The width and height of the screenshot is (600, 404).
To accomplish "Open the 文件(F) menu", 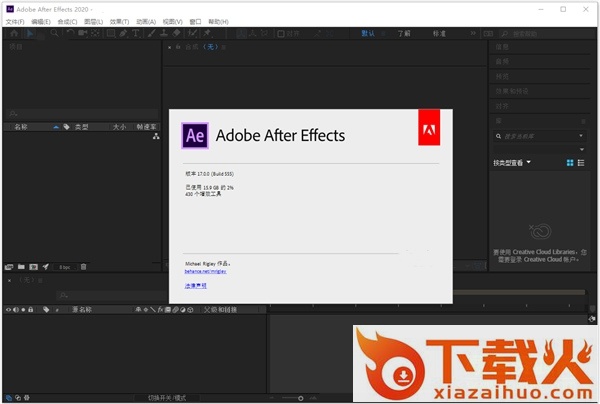I will [15, 22].
